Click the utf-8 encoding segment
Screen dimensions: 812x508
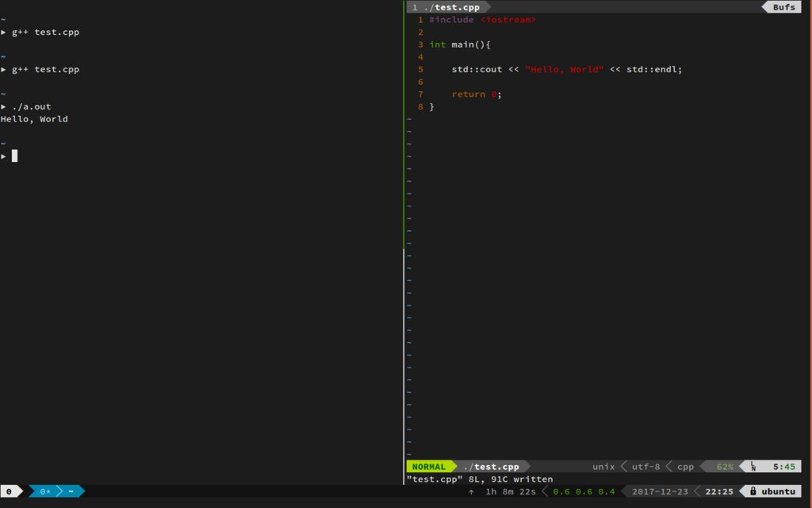click(645, 467)
